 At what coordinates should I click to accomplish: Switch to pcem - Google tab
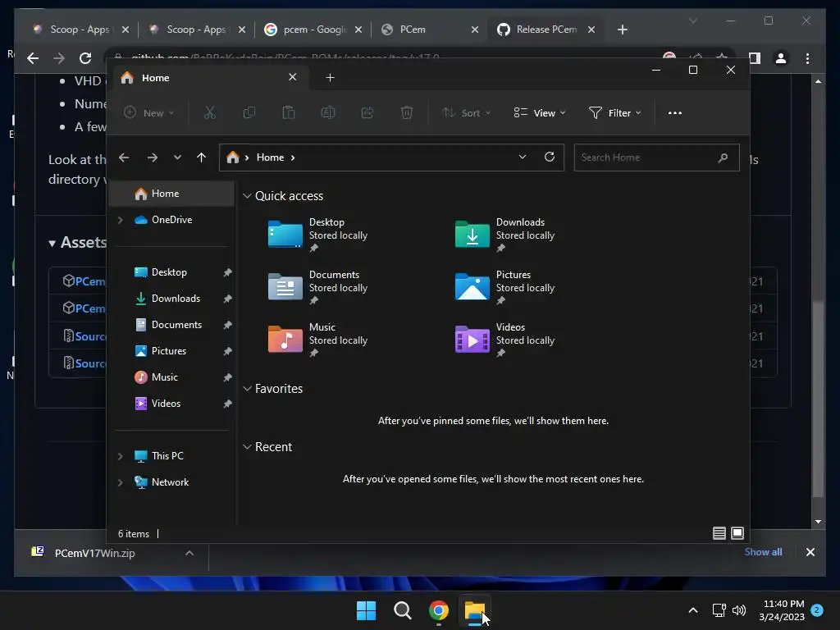[x=315, y=30]
